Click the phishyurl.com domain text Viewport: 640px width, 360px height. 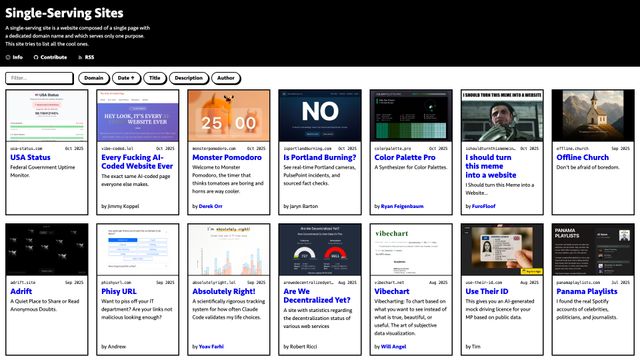tap(116, 282)
